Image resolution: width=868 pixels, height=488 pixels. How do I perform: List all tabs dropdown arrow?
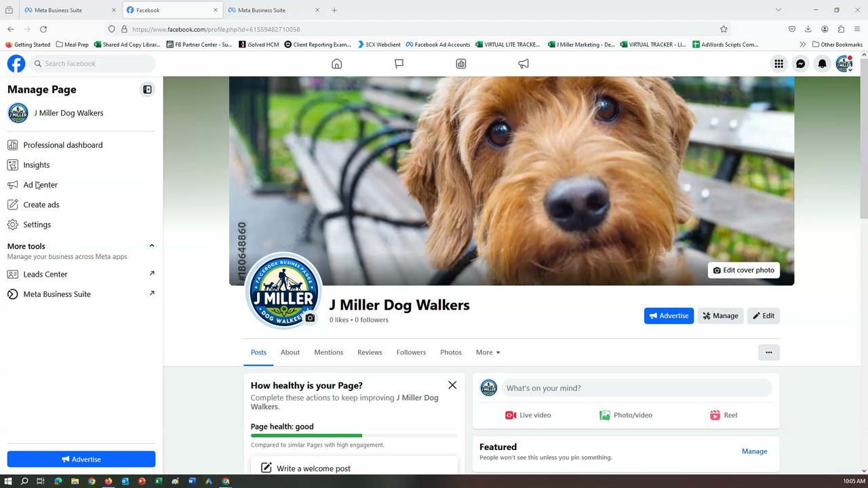coord(778,10)
